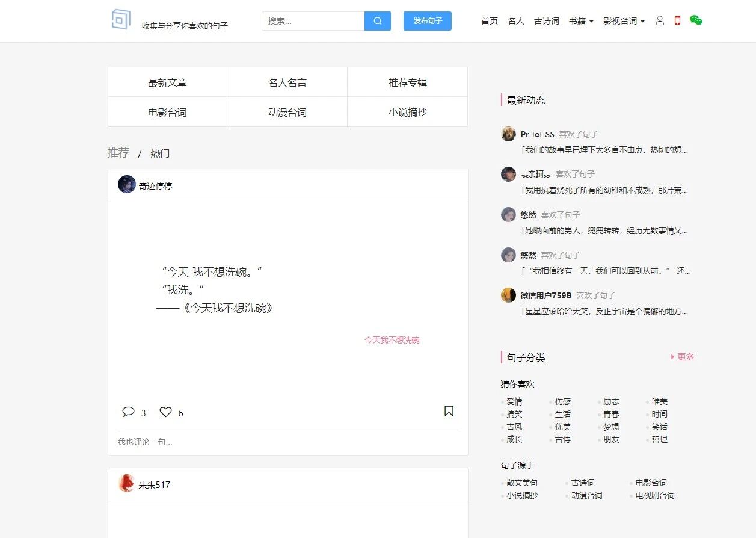Viewport: 756px width, 538px height.
Task: Click 朱朱517's avatar thumbnail
Action: coord(126,484)
